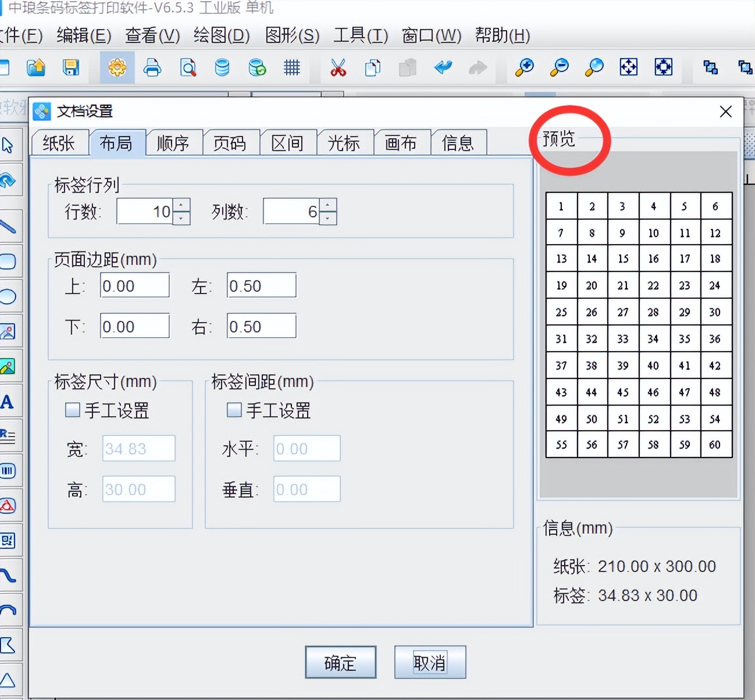Viewport: 755px width, 700px height.
Task: Open the 绘图(D) menu
Action: (x=222, y=35)
